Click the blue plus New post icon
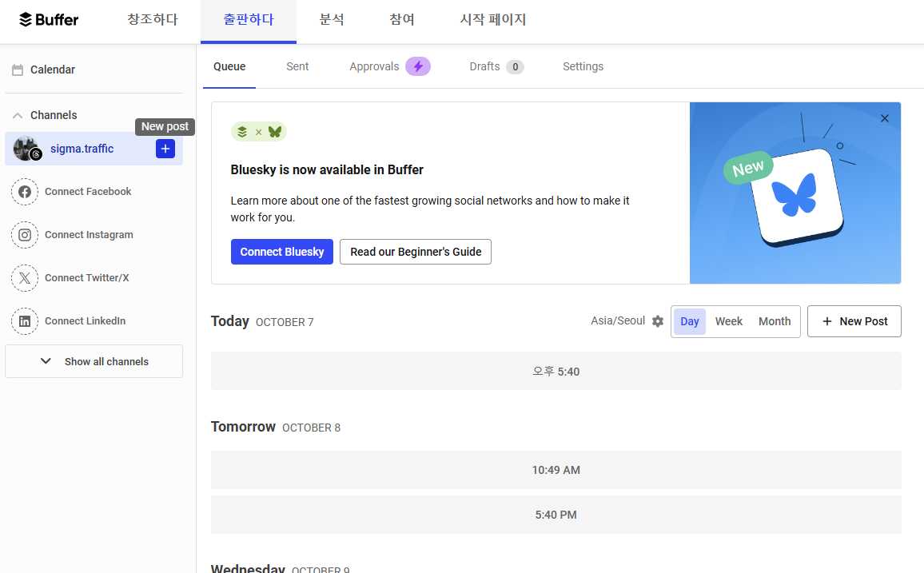Viewport: 924px width, 573px height. [165, 149]
